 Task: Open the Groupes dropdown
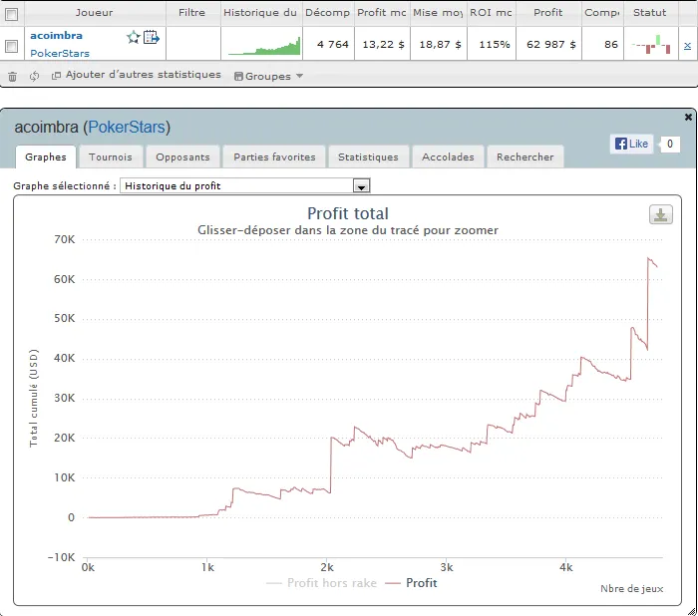click(268, 76)
